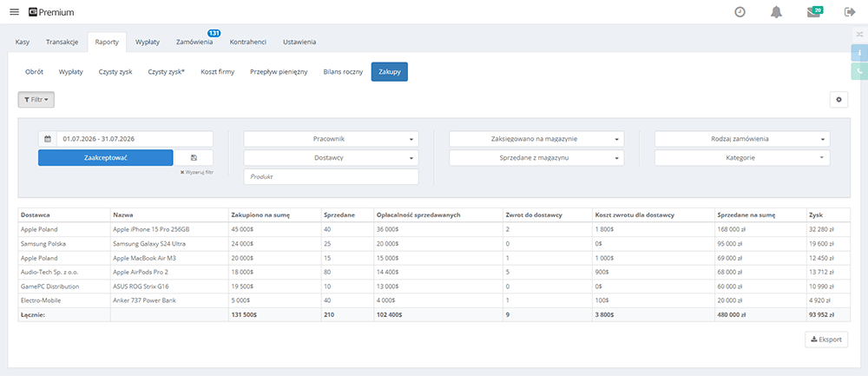
Task: Open notifications bell
Action: tap(776, 12)
